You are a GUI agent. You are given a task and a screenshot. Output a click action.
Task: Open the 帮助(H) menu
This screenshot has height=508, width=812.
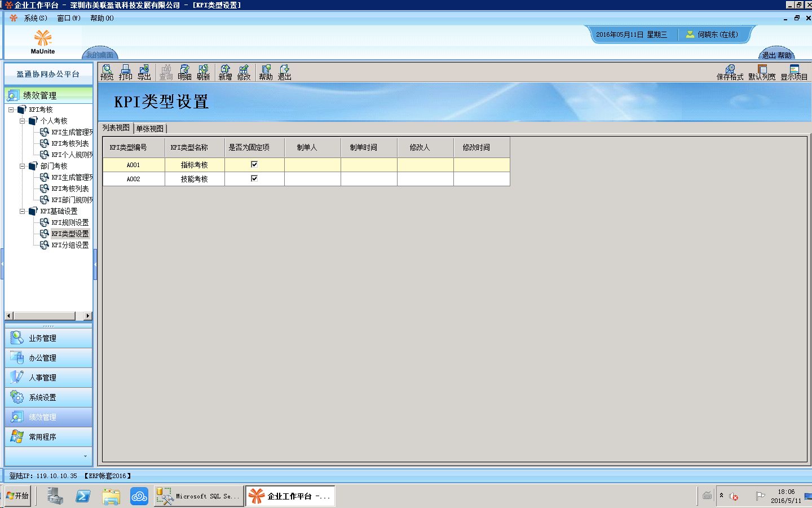pyautogui.click(x=102, y=18)
